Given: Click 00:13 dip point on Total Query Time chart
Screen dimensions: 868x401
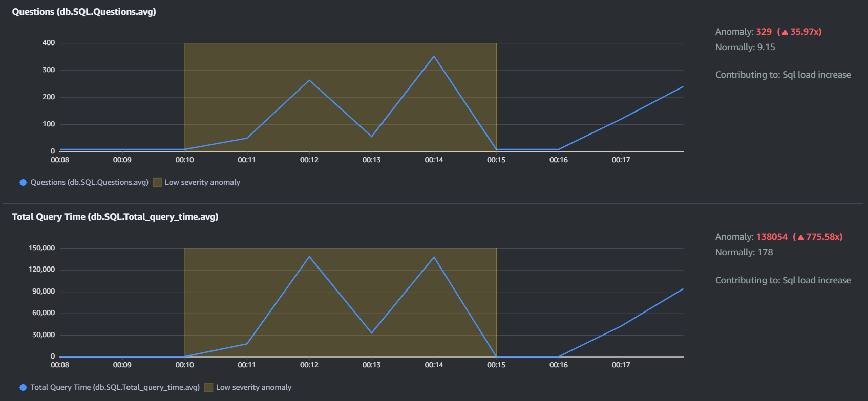Looking at the screenshot, I should pyautogui.click(x=372, y=333).
